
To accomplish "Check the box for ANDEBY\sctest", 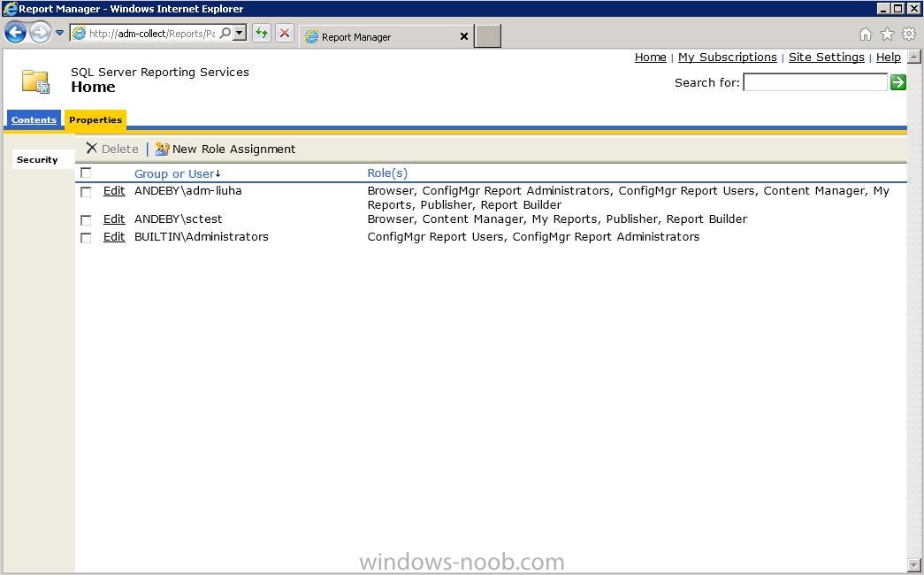I will click(86, 220).
